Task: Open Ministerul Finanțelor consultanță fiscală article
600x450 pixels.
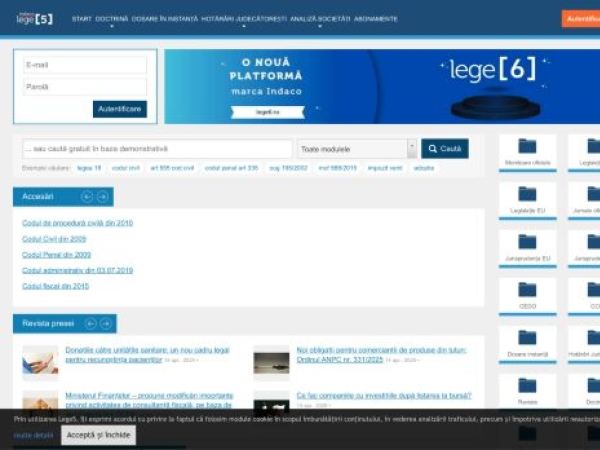Action: point(149,400)
